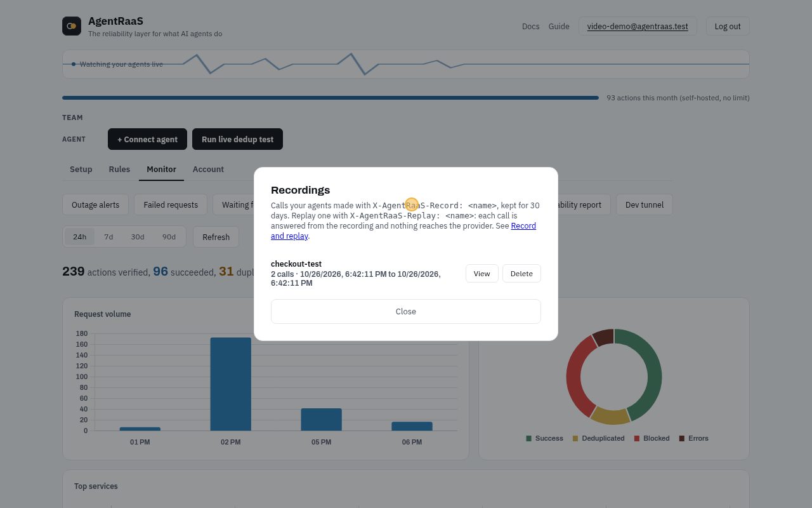Click the video-demo@agentraas.test account button
Screen dimensions: 812x508
point(638,26)
